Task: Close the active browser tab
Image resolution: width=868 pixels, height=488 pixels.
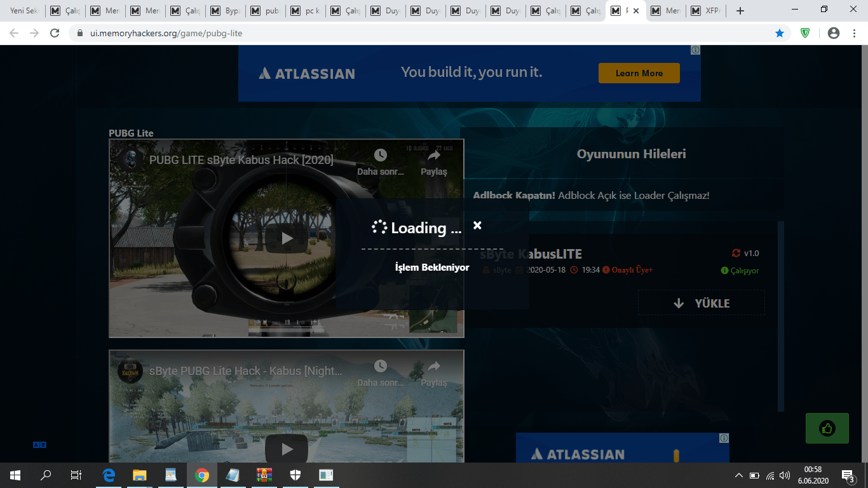Action: point(636,11)
